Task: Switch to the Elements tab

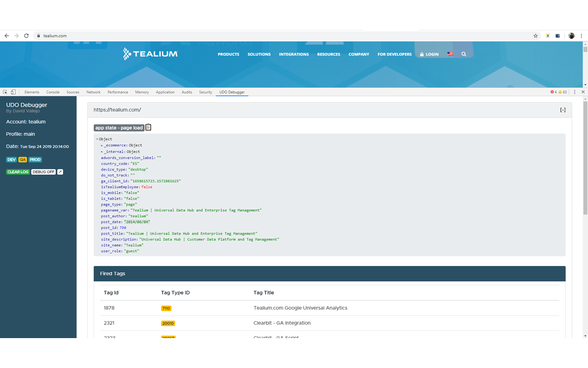Action: point(32,92)
